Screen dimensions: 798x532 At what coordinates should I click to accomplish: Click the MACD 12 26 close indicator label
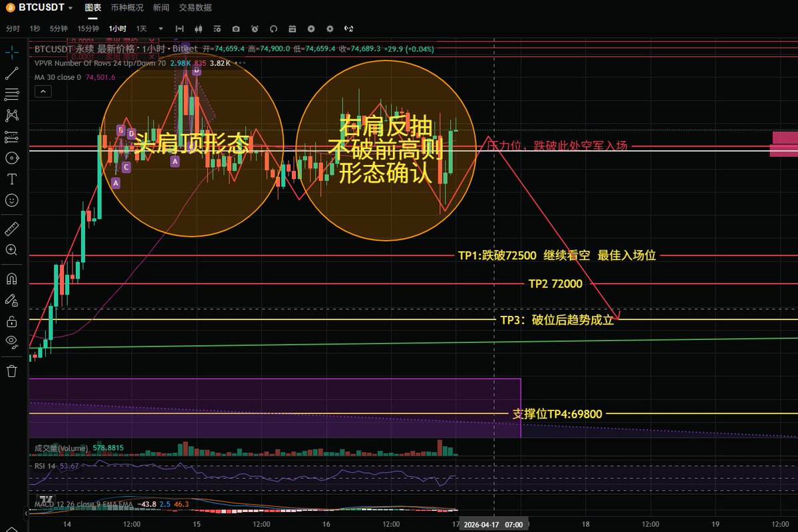point(82,504)
